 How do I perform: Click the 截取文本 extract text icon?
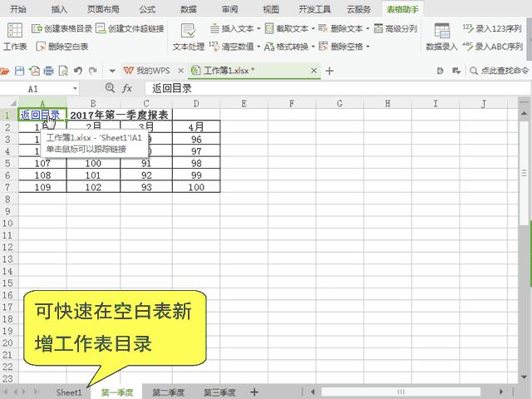pos(269,28)
